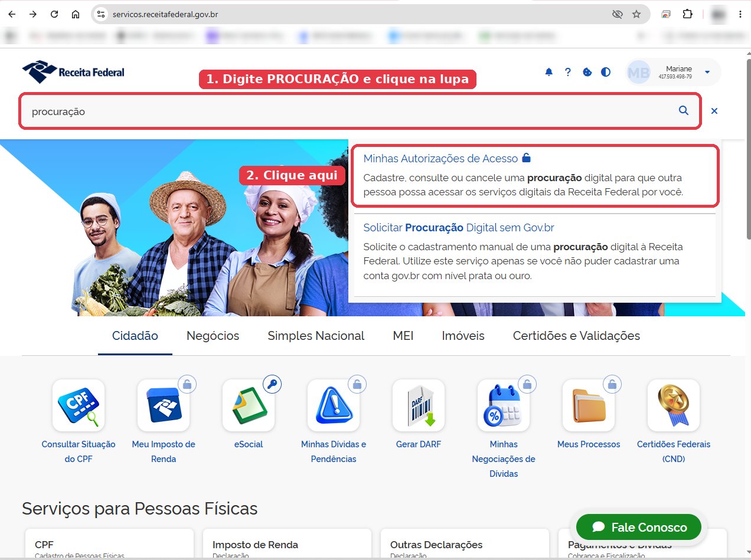Click the magnifying glass search icon
751x560 pixels.
(x=684, y=110)
